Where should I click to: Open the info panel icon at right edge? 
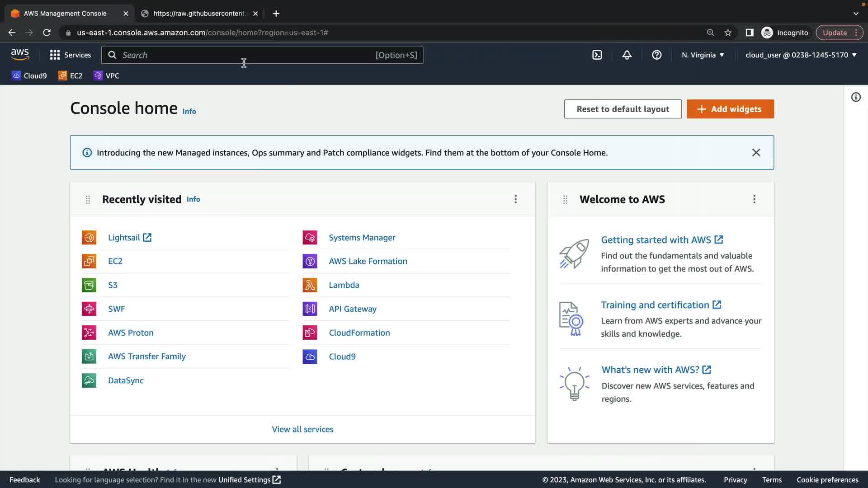tap(856, 97)
